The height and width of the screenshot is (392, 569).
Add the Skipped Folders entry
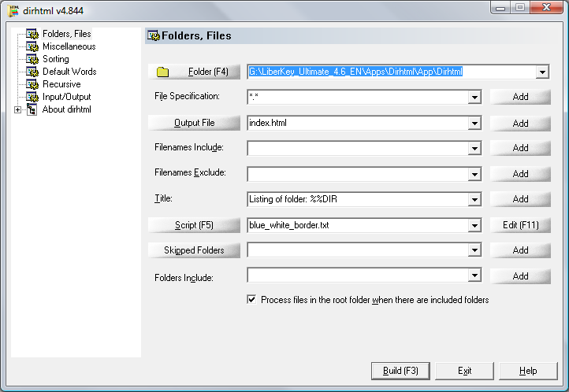[x=520, y=250]
